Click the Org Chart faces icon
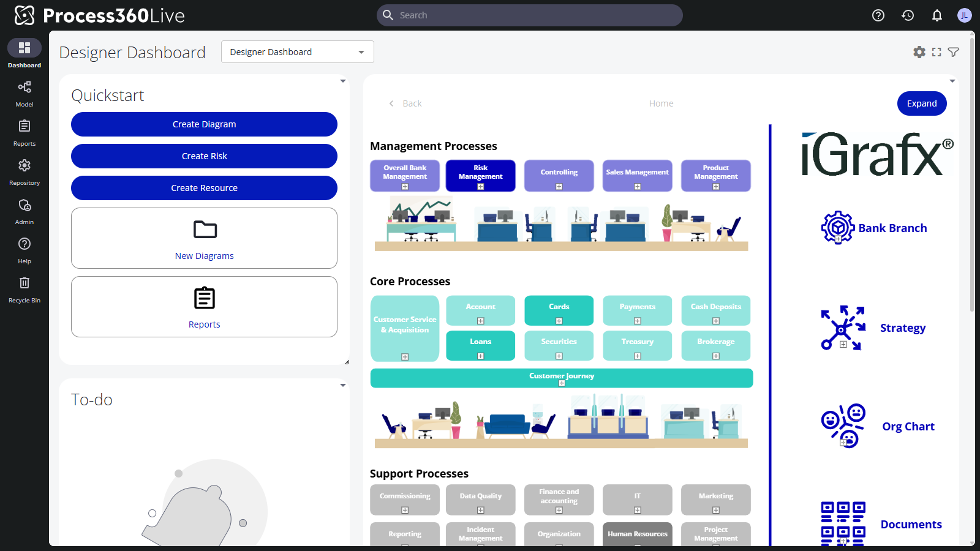 [x=843, y=426]
